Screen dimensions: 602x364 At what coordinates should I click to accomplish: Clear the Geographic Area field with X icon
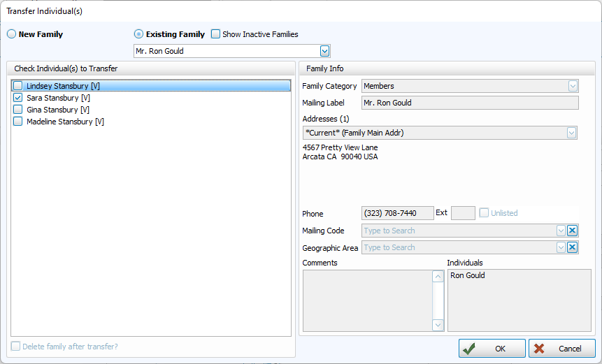coord(572,247)
